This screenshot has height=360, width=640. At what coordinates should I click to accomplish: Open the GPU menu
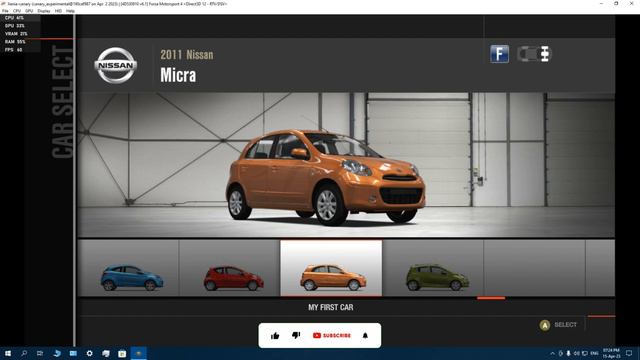click(29, 11)
